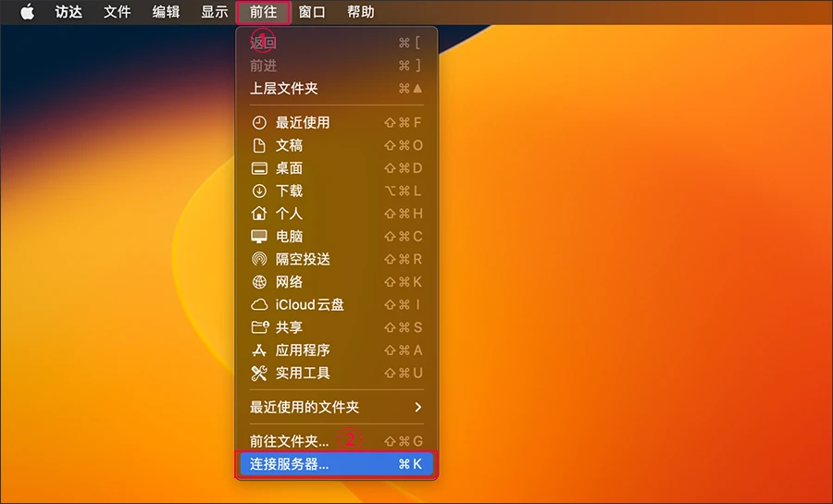Open the 文件 menu
Viewport: 833px width, 504px height.
[117, 12]
